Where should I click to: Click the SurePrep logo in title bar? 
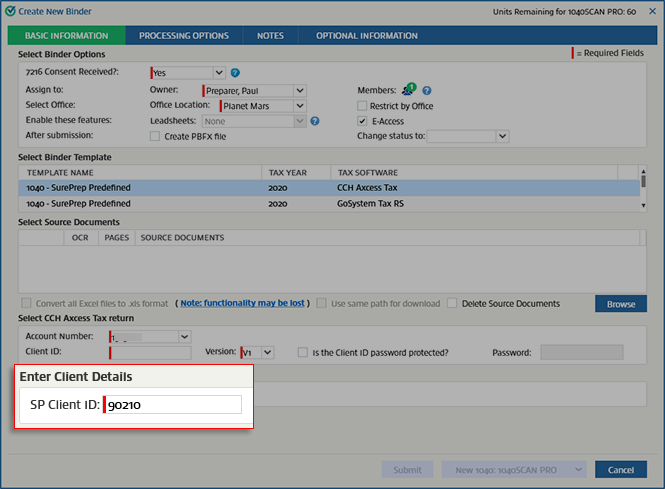point(9,10)
